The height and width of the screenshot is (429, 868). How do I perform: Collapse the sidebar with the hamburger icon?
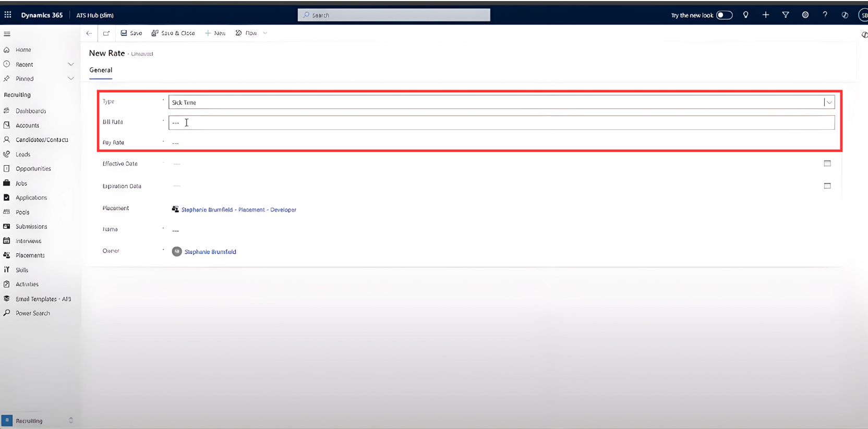point(7,33)
